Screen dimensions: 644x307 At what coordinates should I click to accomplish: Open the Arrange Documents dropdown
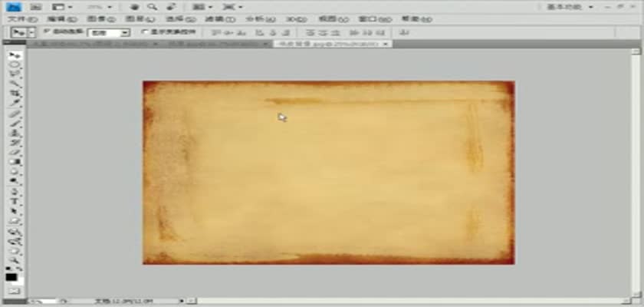click(x=201, y=6)
